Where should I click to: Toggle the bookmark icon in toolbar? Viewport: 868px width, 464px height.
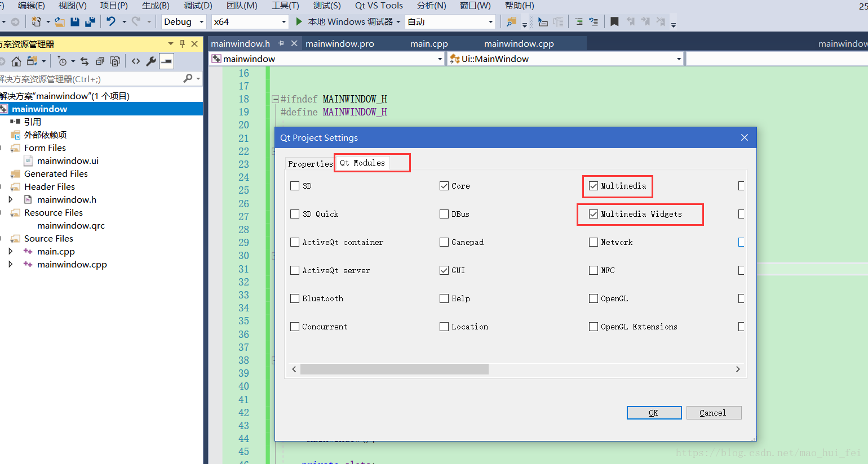pos(614,21)
